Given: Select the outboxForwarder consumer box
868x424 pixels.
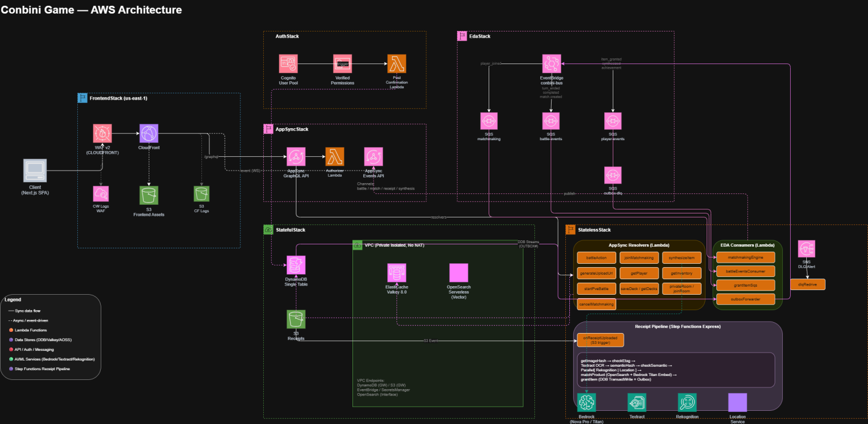Looking at the screenshot, I should 746,299.
